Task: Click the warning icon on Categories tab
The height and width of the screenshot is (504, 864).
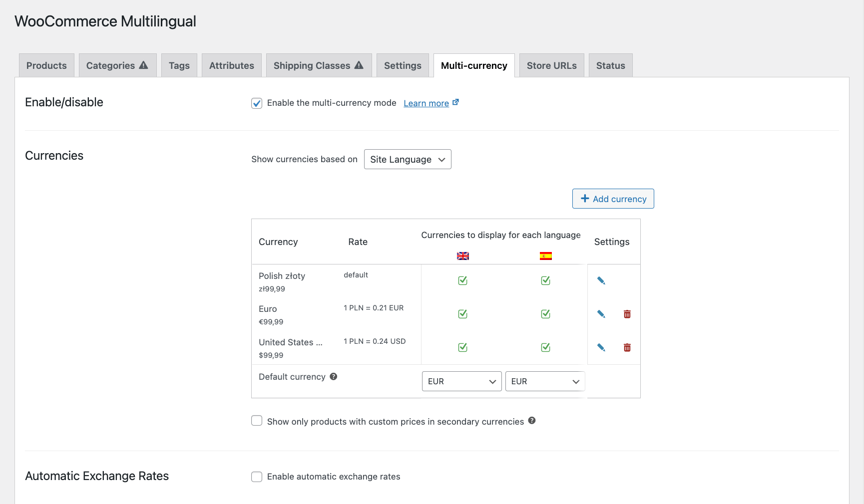Action: [x=143, y=65]
